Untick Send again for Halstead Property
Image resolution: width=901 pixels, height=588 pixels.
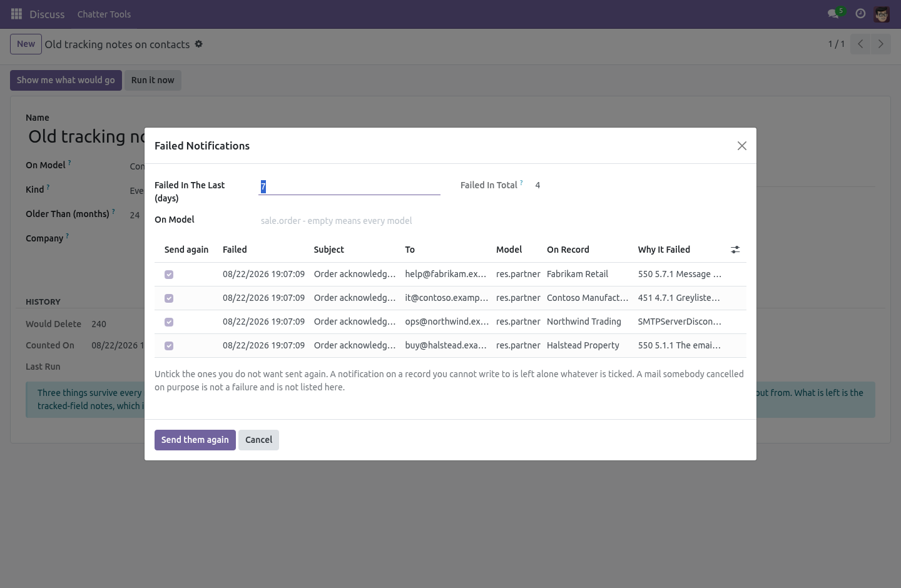point(169,346)
